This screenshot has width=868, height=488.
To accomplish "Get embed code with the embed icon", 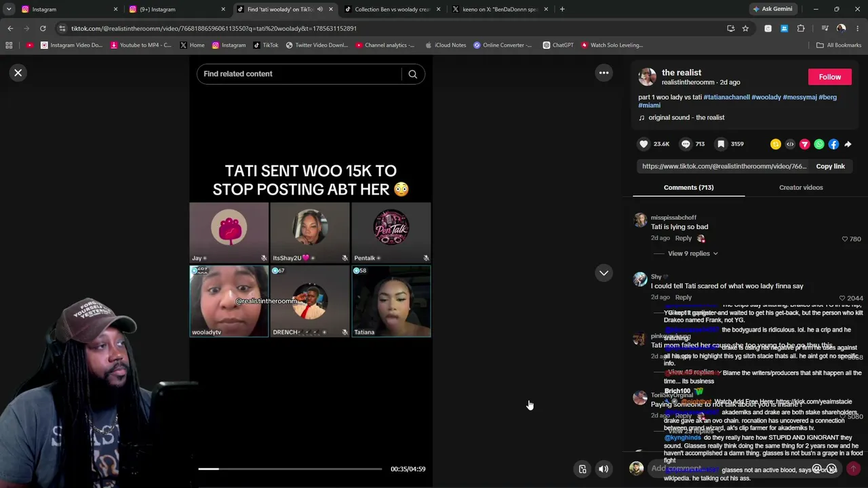I will (790, 144).
